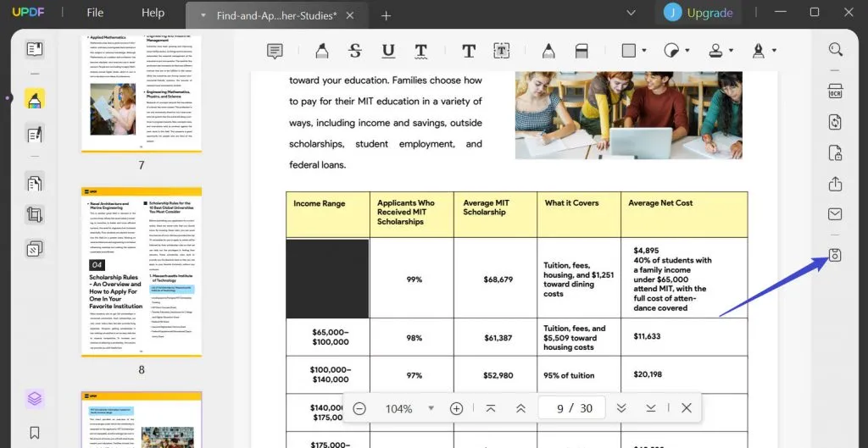
Task: Select the Highlight marker tool
Action: point(321,51)
